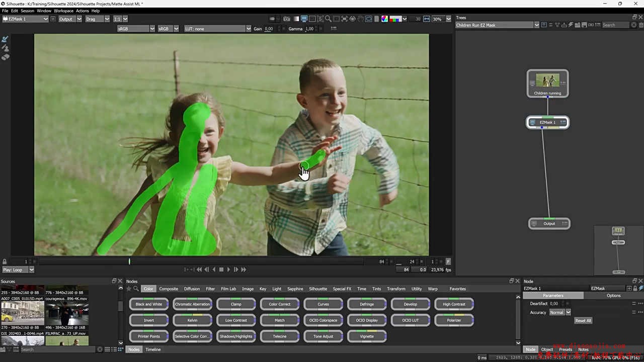Click the lightning bolt icon in Trees toolbar

coord(571,25)
